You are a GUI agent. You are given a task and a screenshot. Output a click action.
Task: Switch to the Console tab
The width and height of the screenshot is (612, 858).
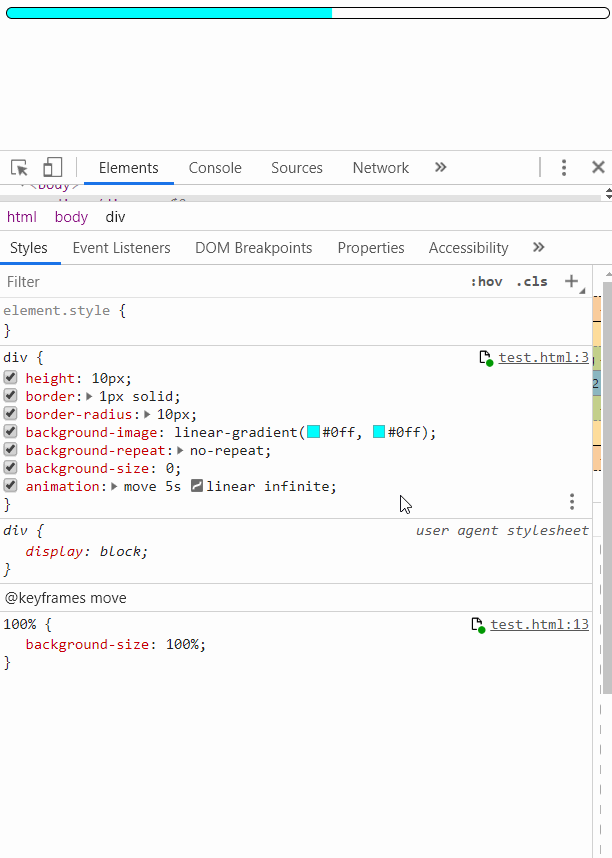coord(215,168)
